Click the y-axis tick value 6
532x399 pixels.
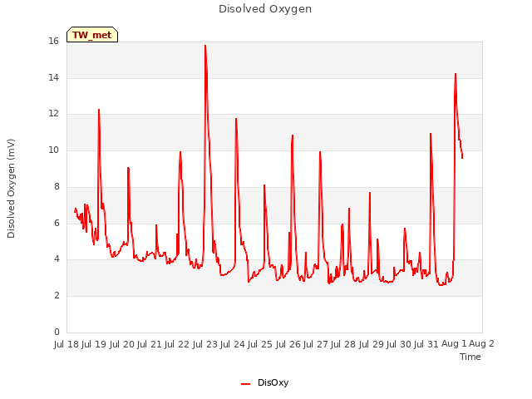pyautogui.click(x=57, y=223)
